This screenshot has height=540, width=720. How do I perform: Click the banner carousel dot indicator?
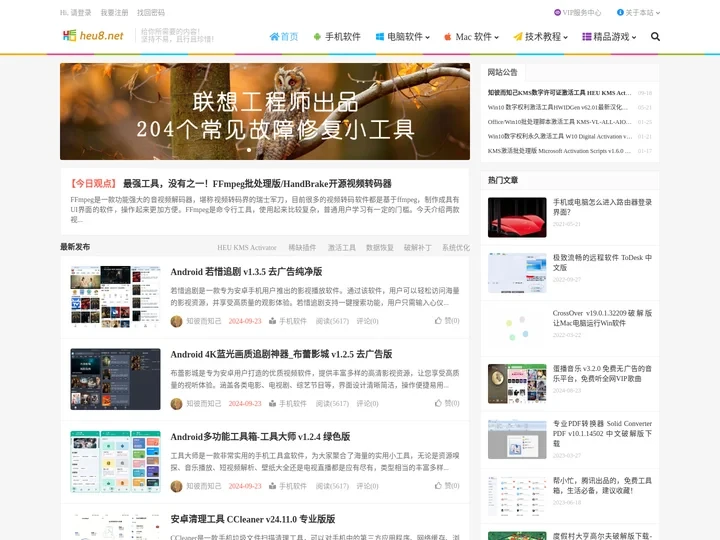249,150
